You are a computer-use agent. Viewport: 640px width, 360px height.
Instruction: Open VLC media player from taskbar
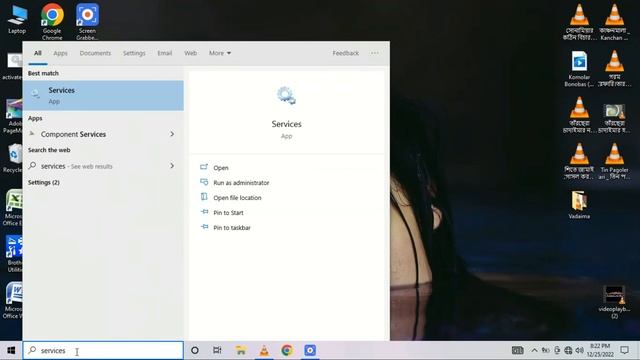pyautogui.click(x=264, y=350)
